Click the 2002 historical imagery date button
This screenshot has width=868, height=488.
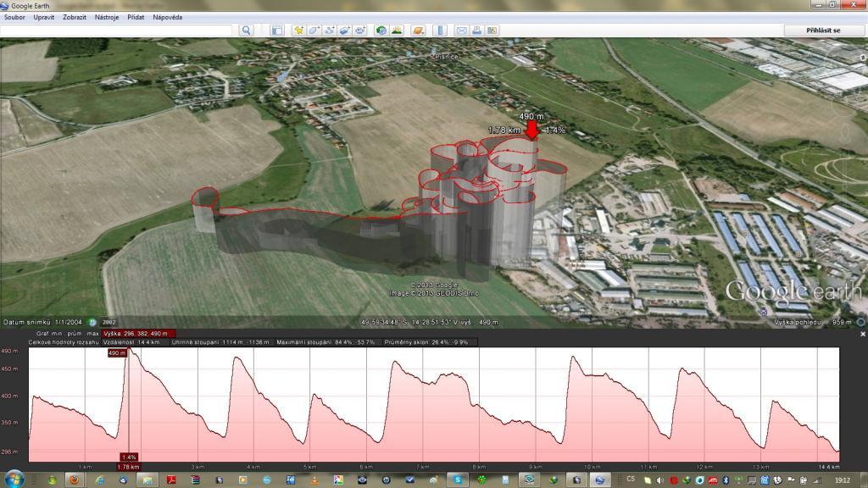coord(110,322)
